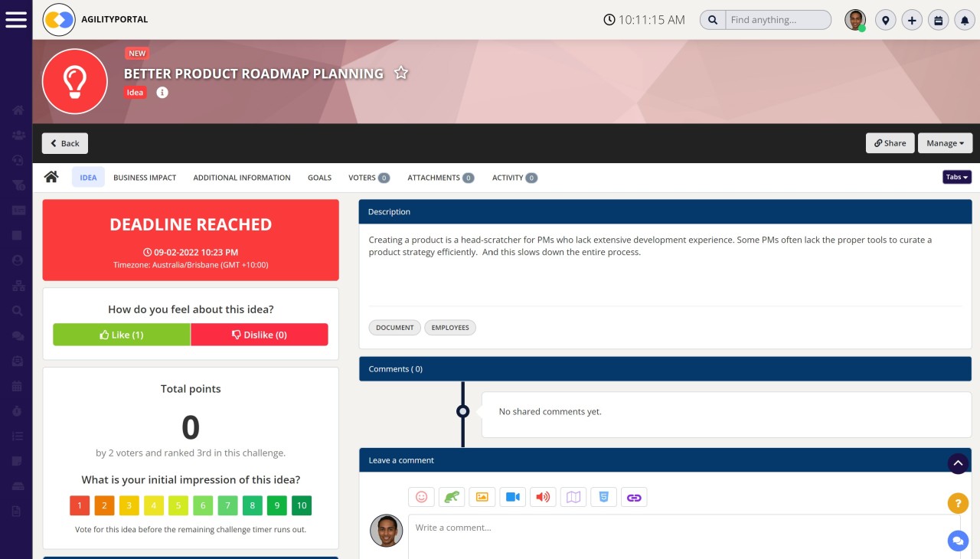Collapse the Leave a comment section chevron

[958, 463]
